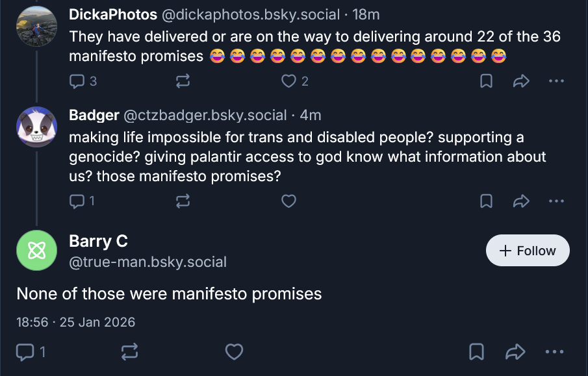Viewport: 588px width, 376px height.
Task: Open Badger's profile avatar
Action: tap(37, 127)
